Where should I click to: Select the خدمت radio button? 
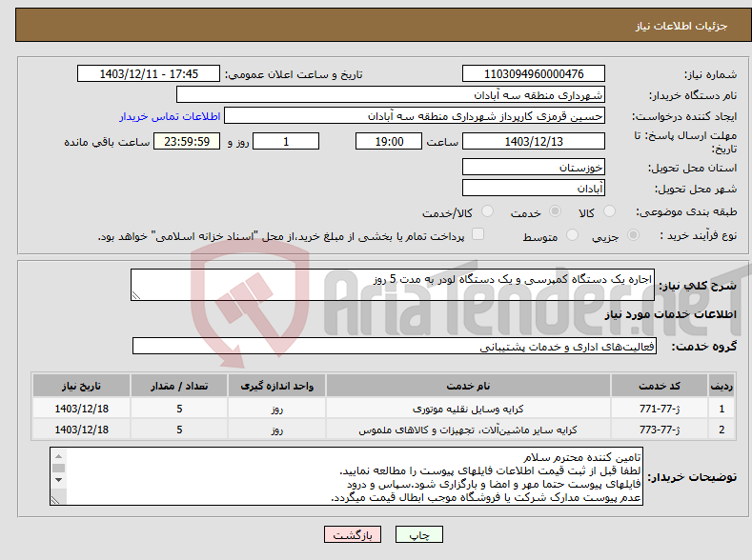coord(555,211)
